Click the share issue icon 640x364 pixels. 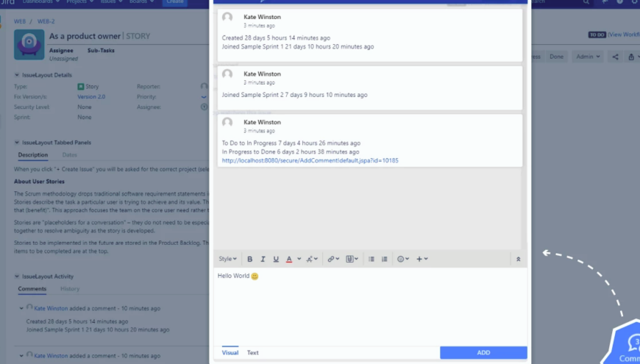click(615, 57)
